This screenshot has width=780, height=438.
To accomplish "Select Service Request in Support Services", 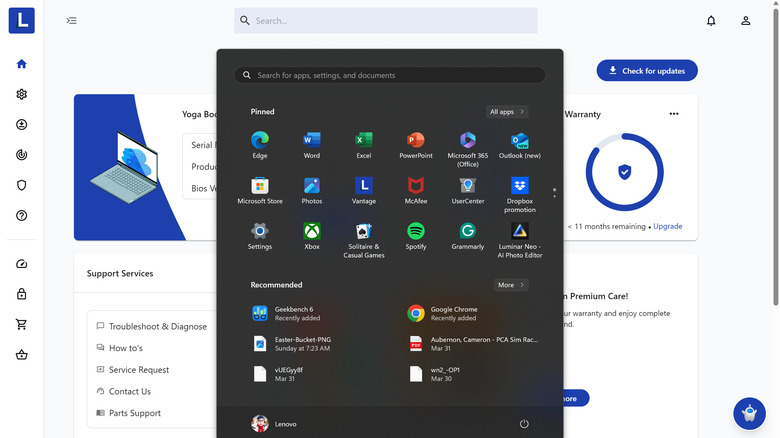I will 138,370.
